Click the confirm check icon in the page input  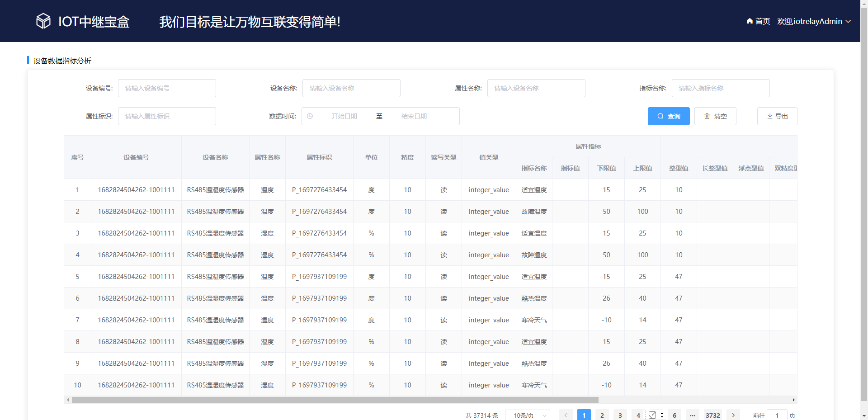[652, 415]
